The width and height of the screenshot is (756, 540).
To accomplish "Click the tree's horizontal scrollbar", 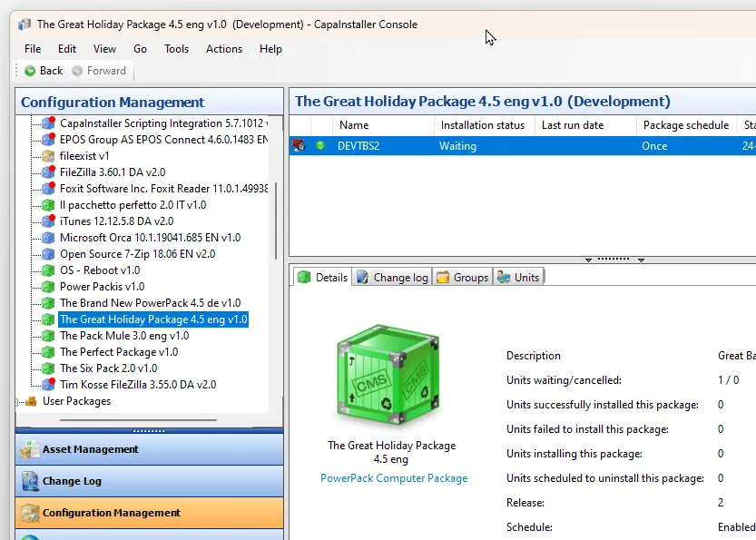I will tap(138, 420).
